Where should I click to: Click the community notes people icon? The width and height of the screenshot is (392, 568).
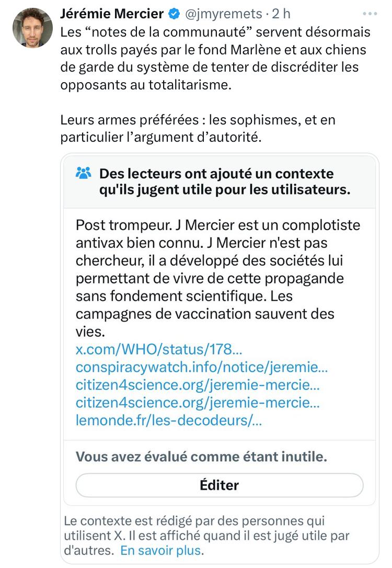[x=84, y=173]
